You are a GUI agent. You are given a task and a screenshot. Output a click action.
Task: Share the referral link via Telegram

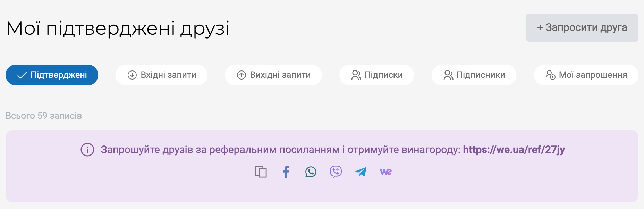(361, 172)
